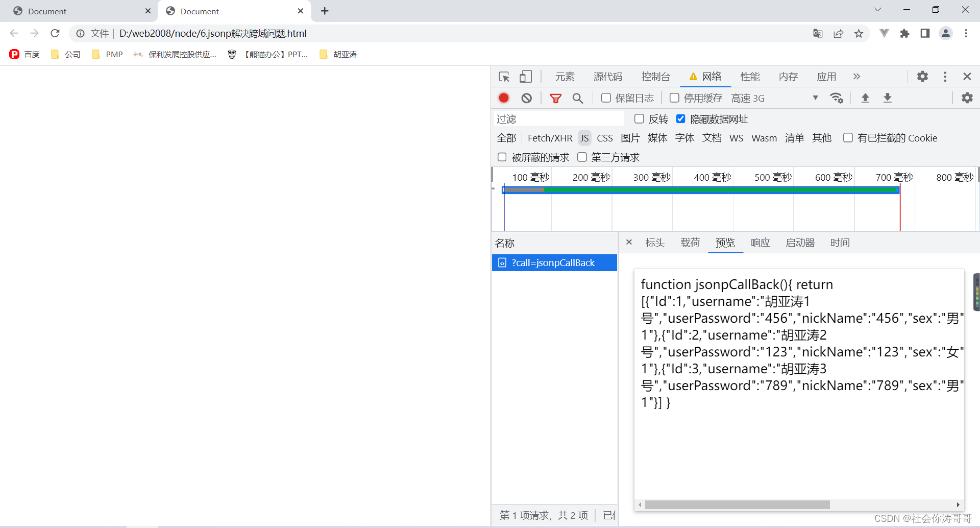
Task: Toggle the browser side panel icon
Action: pos(925,34)
